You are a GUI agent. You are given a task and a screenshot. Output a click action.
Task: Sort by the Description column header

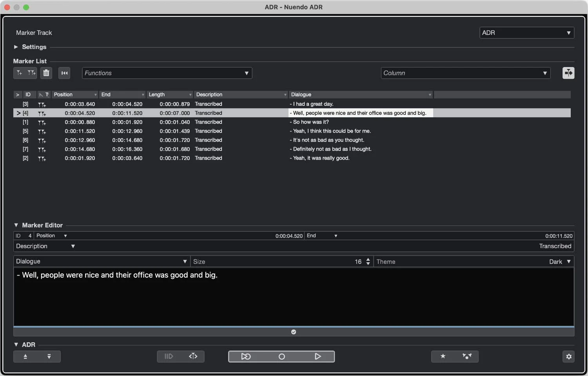(241, 94)
